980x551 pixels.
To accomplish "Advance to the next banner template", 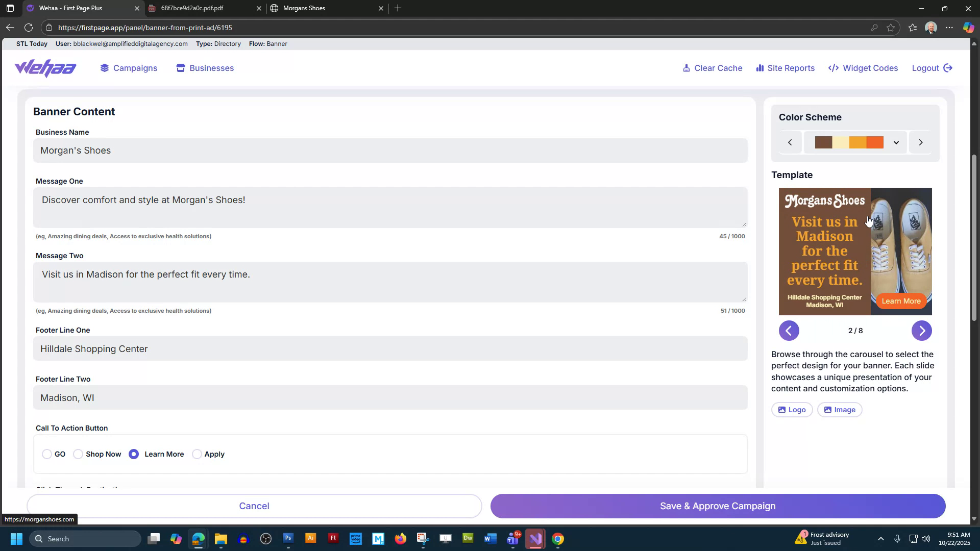I will 921,331.
